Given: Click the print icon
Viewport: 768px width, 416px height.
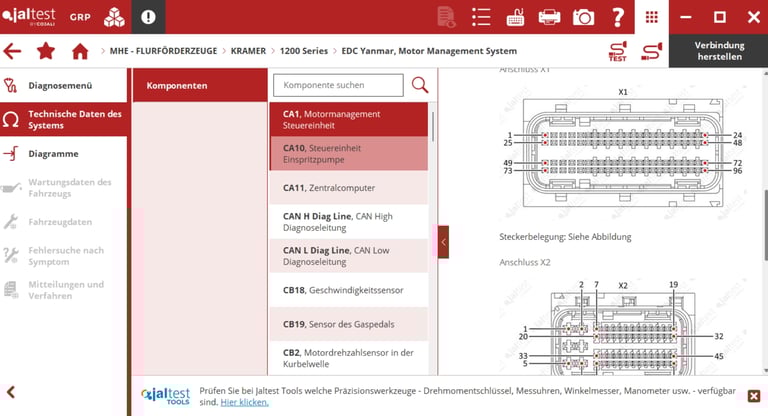Looking at the screenshot, I should pyautogui.click(x=549, y=17).
